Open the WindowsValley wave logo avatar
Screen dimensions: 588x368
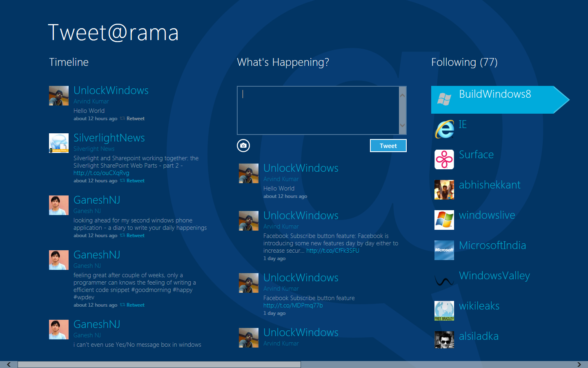pyautogui.click(x=444, y=280)
